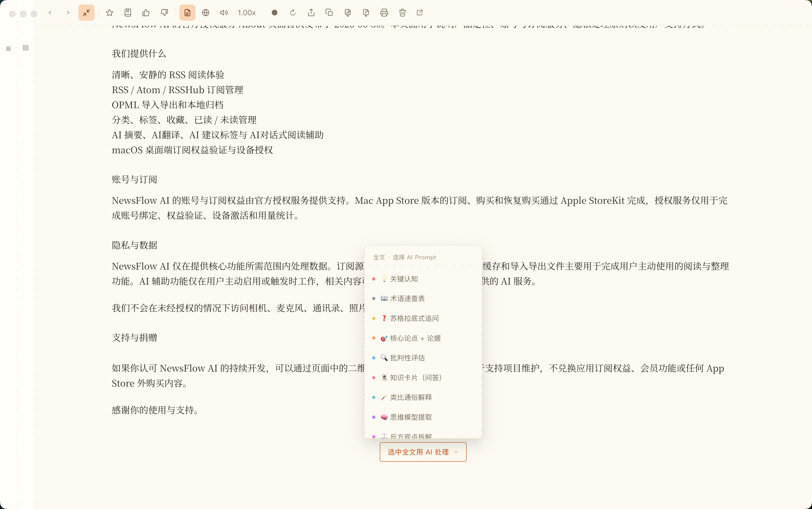Collapse the 选中全文用 AI 处理 dropdown
Image resolution: width=812 pixels, height=509 pixels.
tap(423, 452)
